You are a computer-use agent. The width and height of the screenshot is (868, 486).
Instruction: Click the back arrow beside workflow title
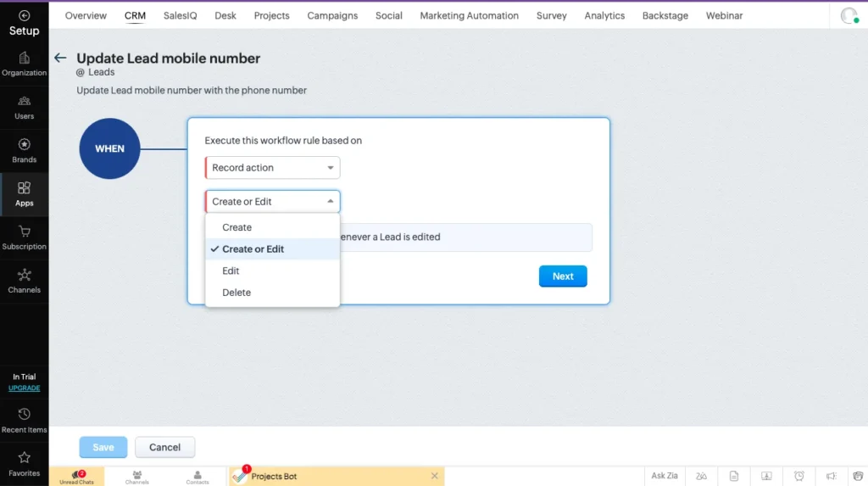[59, 59]
